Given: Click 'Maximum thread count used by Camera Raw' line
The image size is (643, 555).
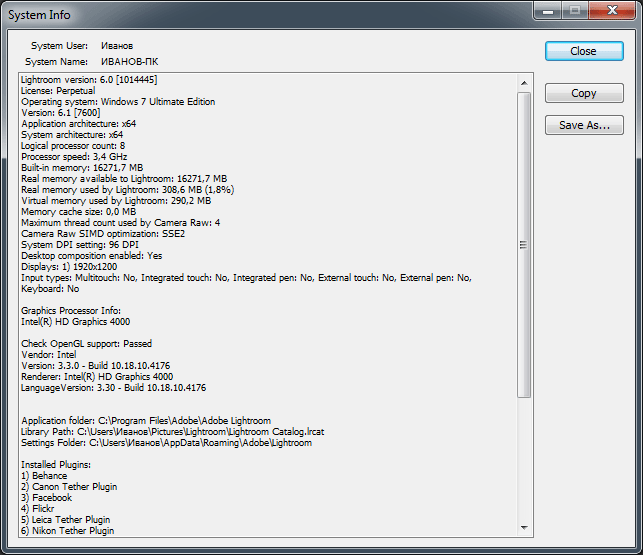Looking at the screenshot, I should [x=121, y=223].
